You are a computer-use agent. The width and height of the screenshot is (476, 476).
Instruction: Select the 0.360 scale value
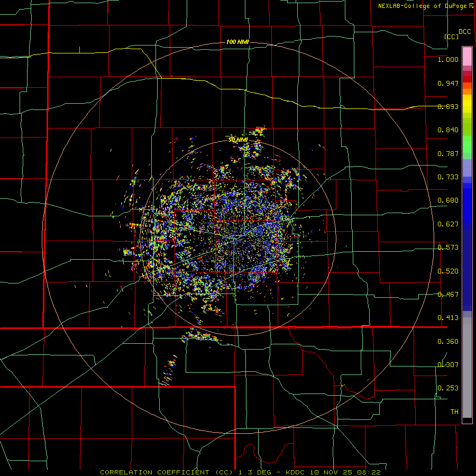[448, 342]
